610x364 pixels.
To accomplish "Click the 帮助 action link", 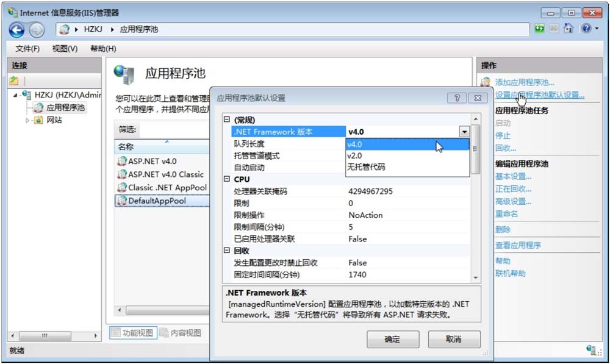I will tap(503, 261).
